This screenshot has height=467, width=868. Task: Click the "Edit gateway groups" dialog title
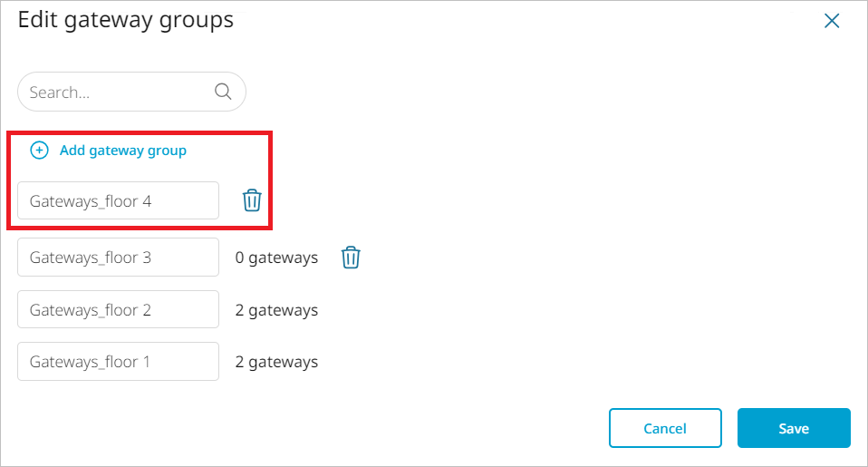pos(126,19)
